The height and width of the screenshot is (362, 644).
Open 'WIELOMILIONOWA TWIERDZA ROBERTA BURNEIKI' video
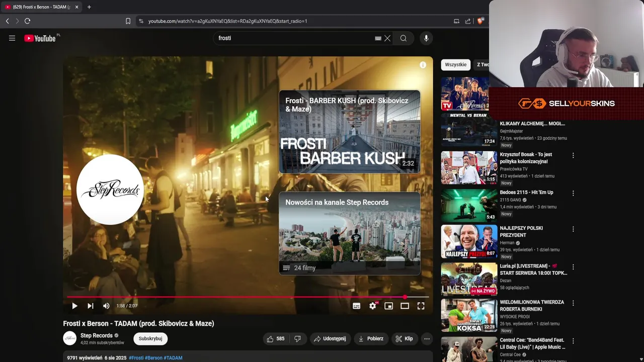[532, 306]
